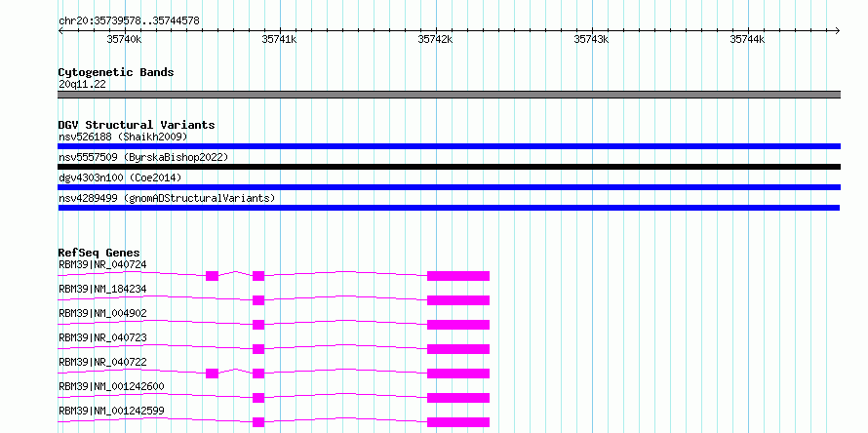Click the 35744k ruler tick label
Viewport: 868px width, 433px height.
click(747, 39)
